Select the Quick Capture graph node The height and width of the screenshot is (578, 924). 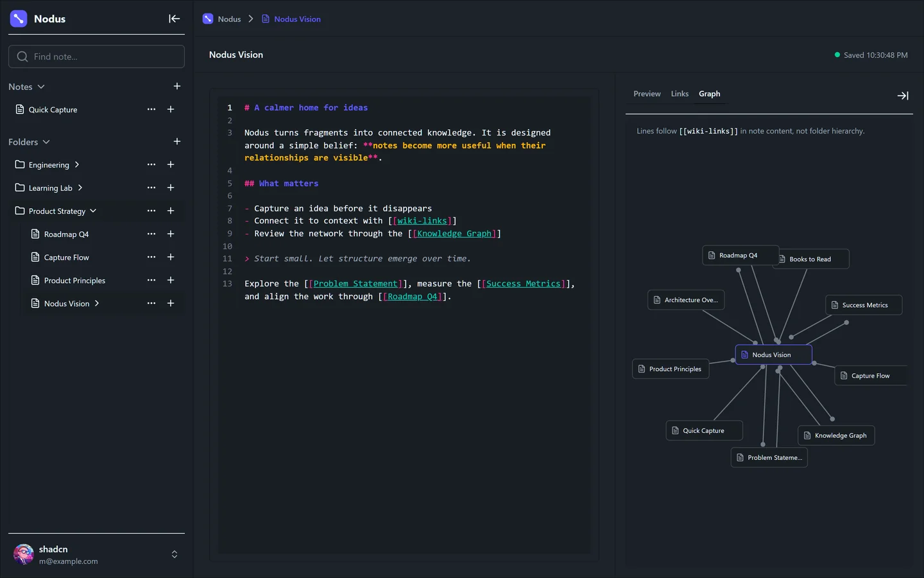(705, 430)
